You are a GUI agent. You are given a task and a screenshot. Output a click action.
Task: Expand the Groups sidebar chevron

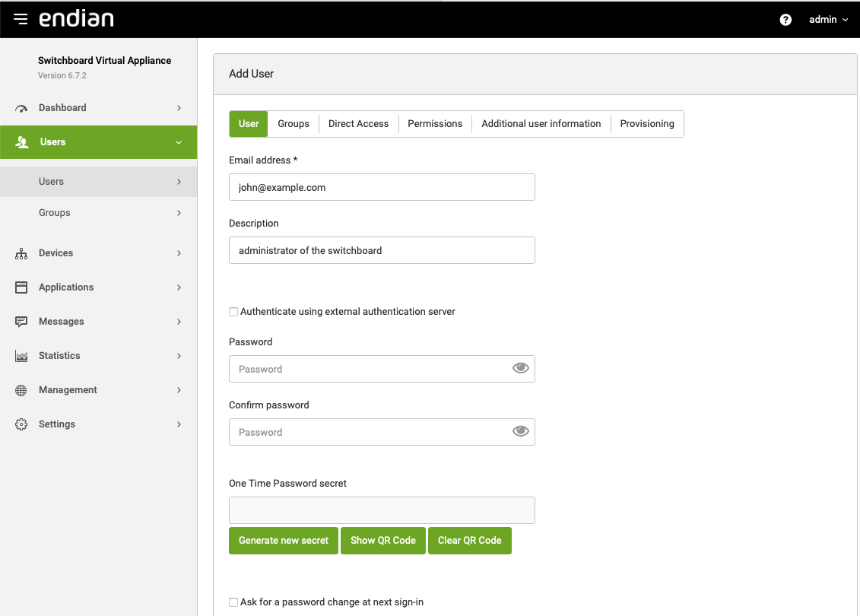click(x=179, y=213)
